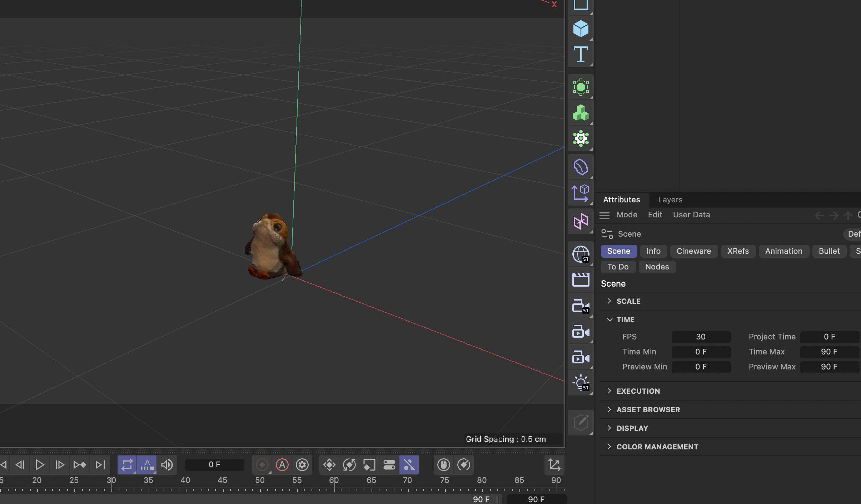Image resolution: width=861 pixels, height=504 pixels.
Task: Click the Nodes button
Action: click(x=657, y=267)
